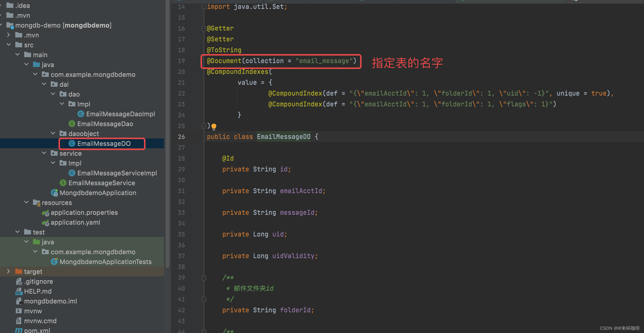Collapse the src folder in the project tree

tap(9, 45)
